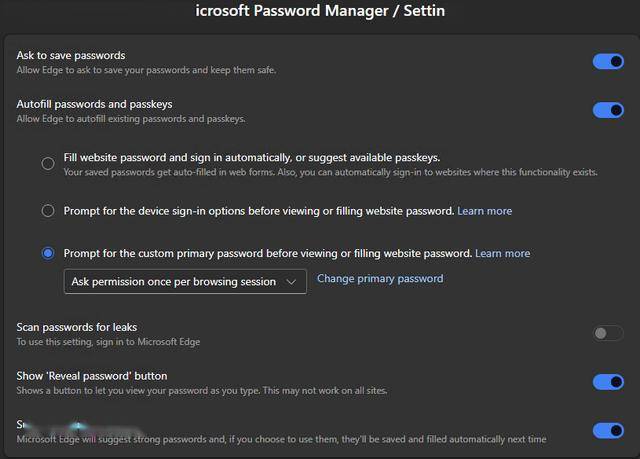Turn off the Show 'Reveal password' button switch
Screen dimensions: 640x459
(x=608, y=381)
